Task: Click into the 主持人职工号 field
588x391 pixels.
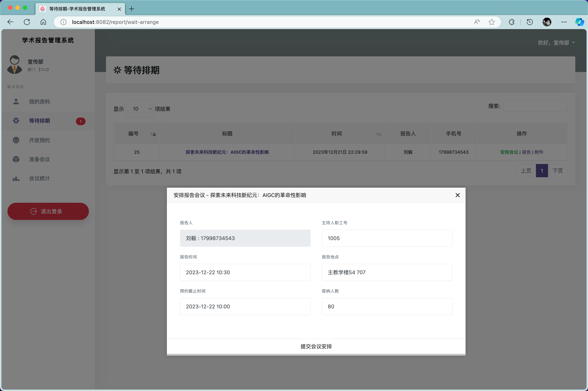Action: (387, 238)
